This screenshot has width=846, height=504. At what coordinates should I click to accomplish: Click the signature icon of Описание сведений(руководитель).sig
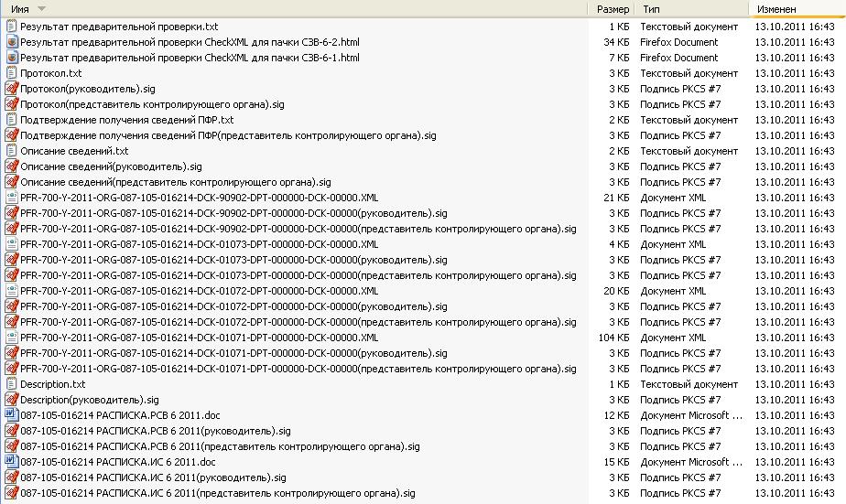point(11,166)
